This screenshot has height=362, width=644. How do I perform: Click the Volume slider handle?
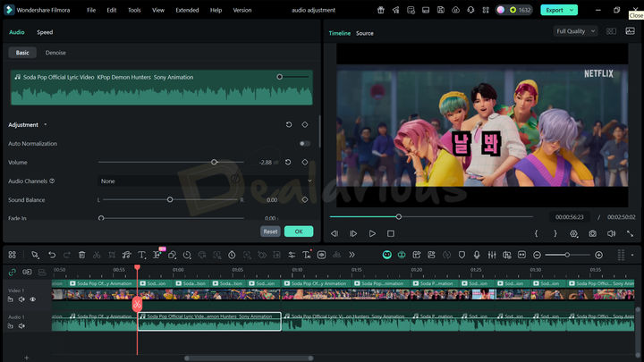tap(214, 162)
